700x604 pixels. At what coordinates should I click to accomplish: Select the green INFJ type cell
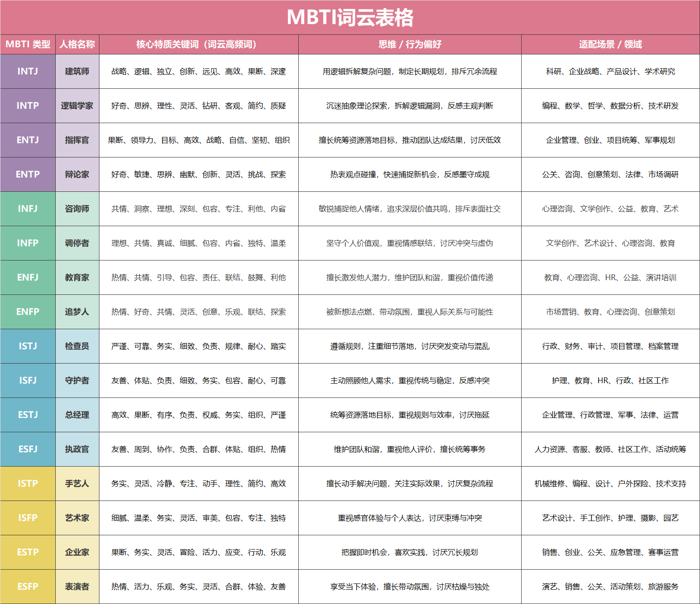click(x=28, y=209)
